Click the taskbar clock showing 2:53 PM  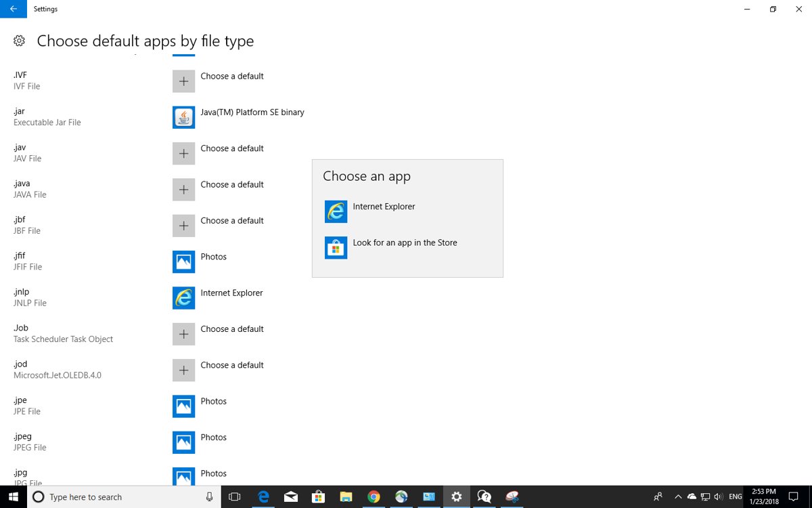pyautogui.click(x=763, y=497)
